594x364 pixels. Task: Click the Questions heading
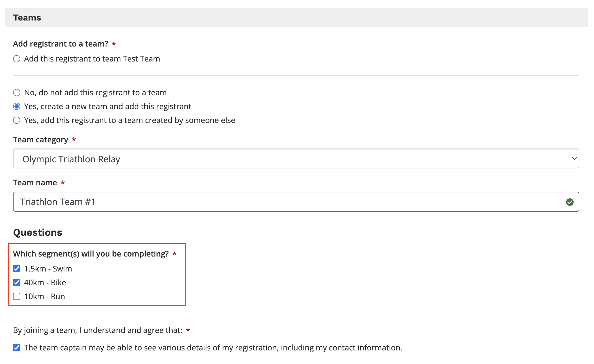point(38,232)
